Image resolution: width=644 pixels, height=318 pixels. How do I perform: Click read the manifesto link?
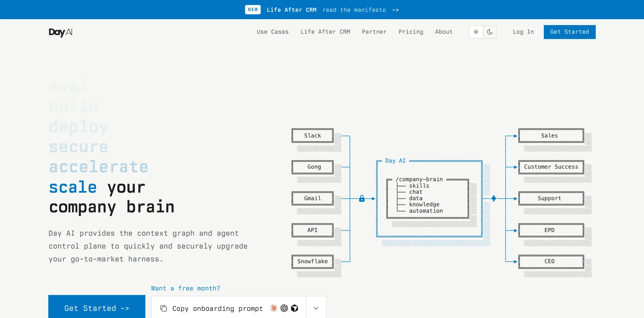tap(354, 10)
